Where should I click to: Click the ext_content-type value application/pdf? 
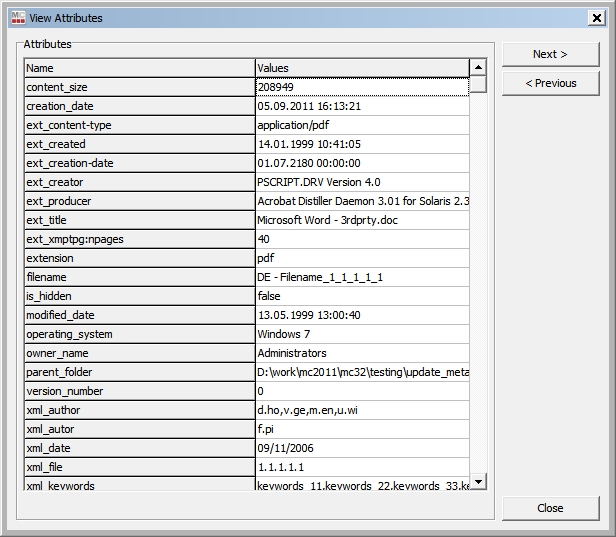[x=361, y=125]
